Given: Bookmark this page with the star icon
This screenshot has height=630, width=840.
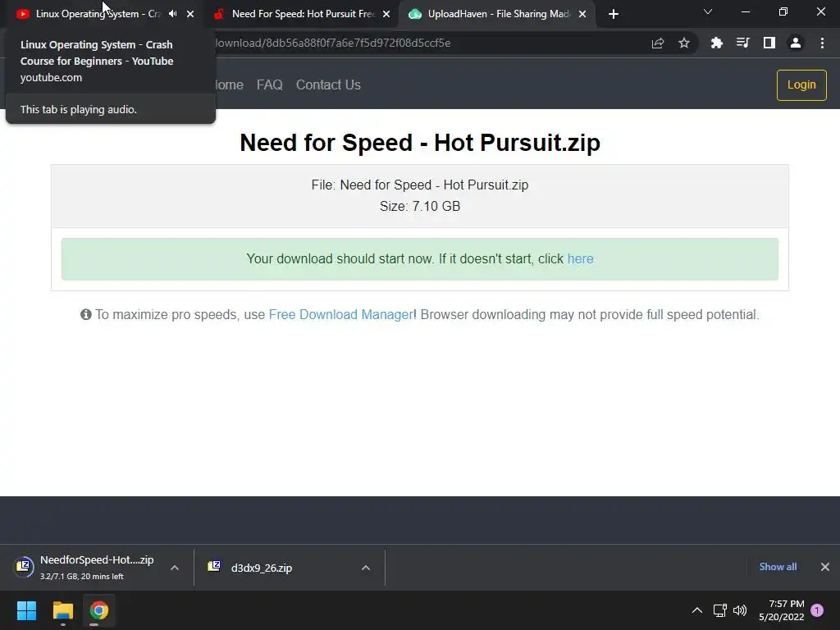Looking at the screenshot, I should (684, 43).
